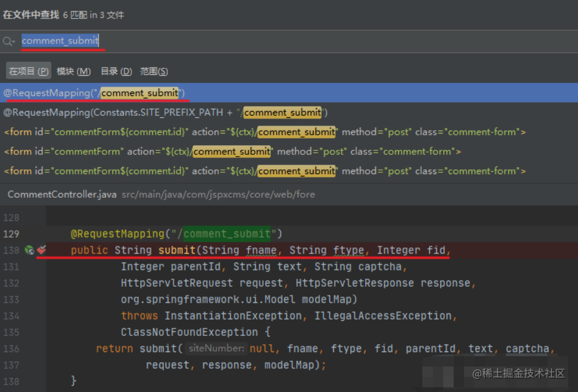Switch to the 模块 (M) scope tab
This screenshot has width=578, height=392.
click(73, 71)
